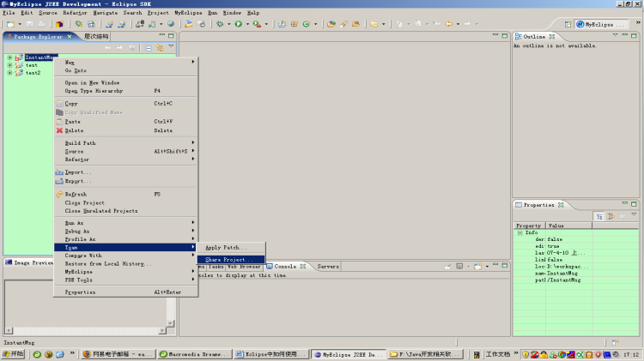Image resolution: width=644 pixels, height=361 pixels.
Task: Open the Run As submenu
Action: pyautogui.click(x=125, y=223)
